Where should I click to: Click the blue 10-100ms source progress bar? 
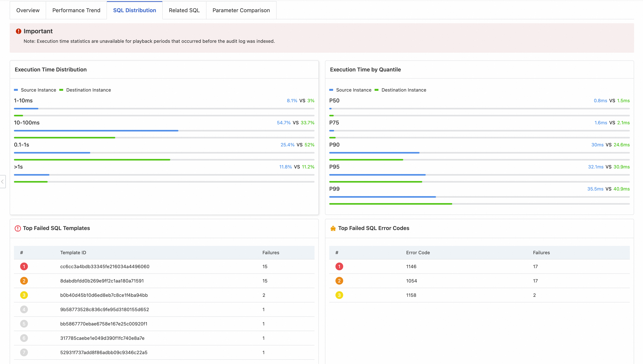96,130
